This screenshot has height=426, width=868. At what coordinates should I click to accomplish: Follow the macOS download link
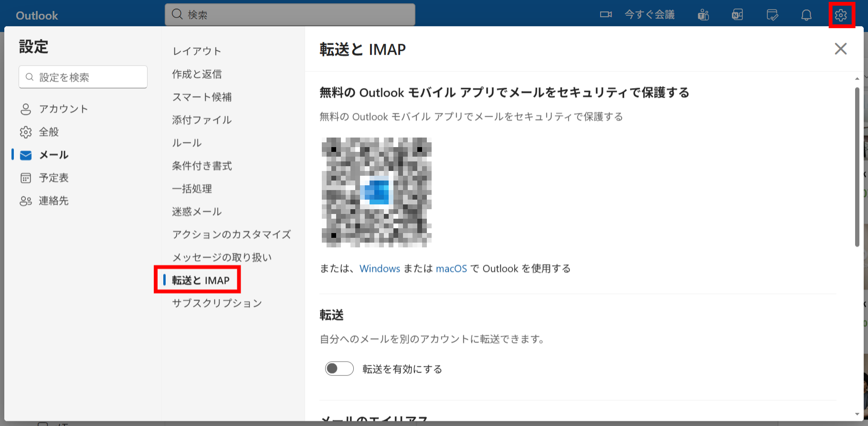click(451, 268)
